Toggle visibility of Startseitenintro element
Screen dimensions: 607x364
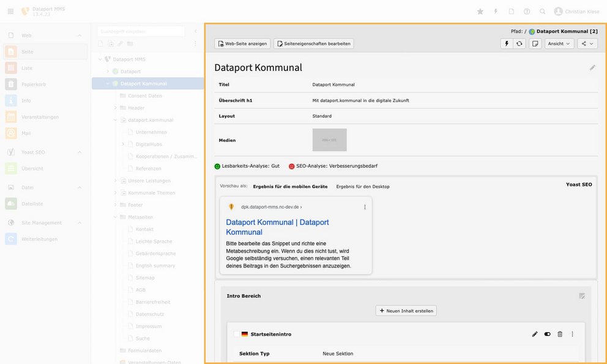(x=547, y=334)
